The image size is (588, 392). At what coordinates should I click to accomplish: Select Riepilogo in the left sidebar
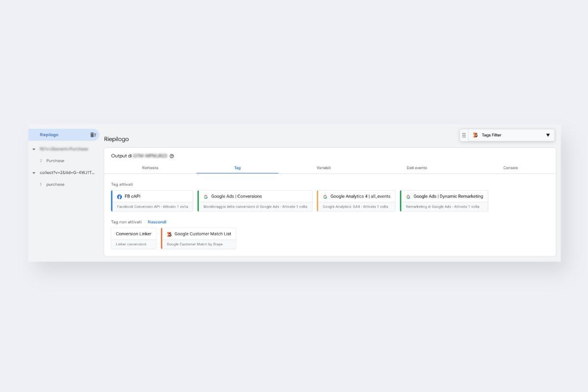(49, 135)
